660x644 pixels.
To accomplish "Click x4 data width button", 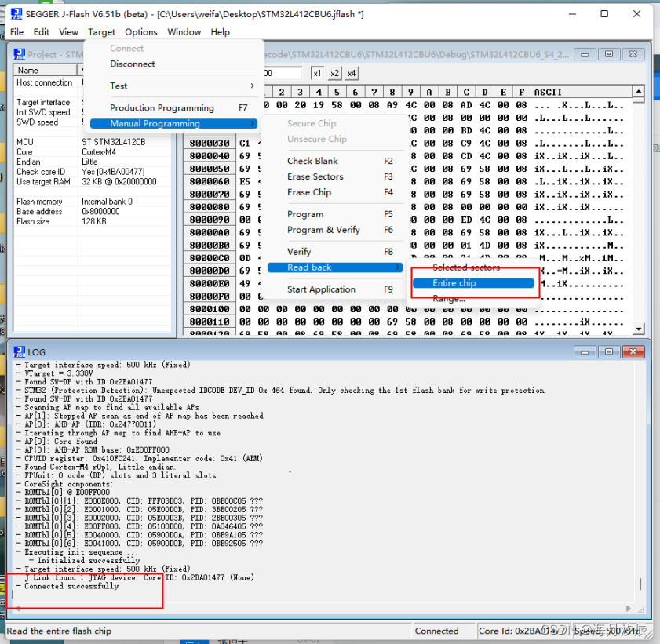I will click(352, 73).
